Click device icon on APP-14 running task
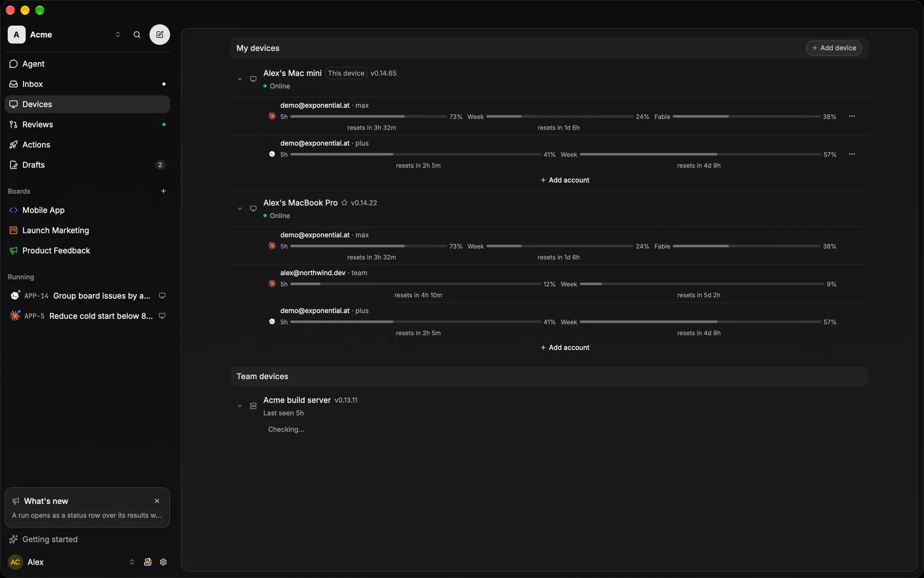 pyautogui.click(x=162, y=296)
